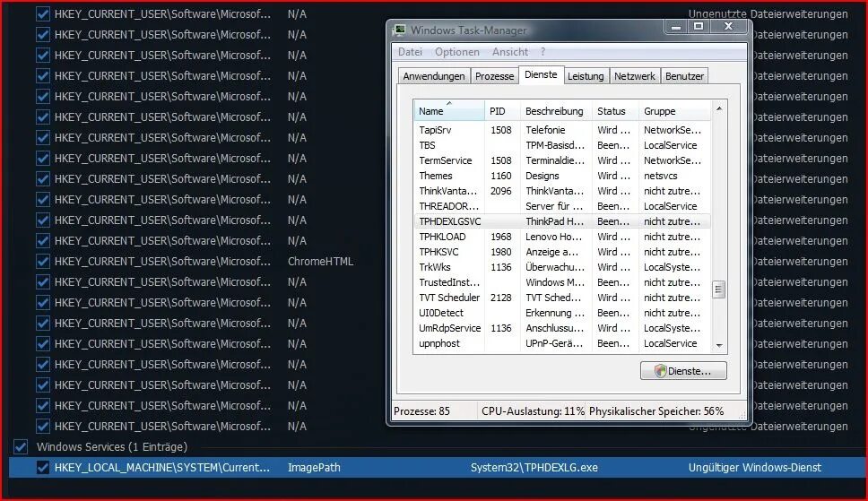The height and width of the screenshot is (501, 868).
Task: Click the Designs description cell
Action: tap(542, 176)
